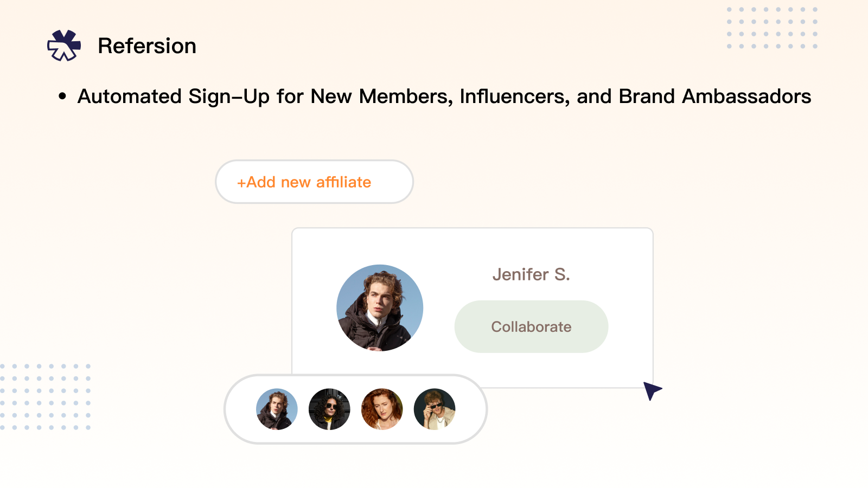Pick the avatar with curly dark hair

329,409
